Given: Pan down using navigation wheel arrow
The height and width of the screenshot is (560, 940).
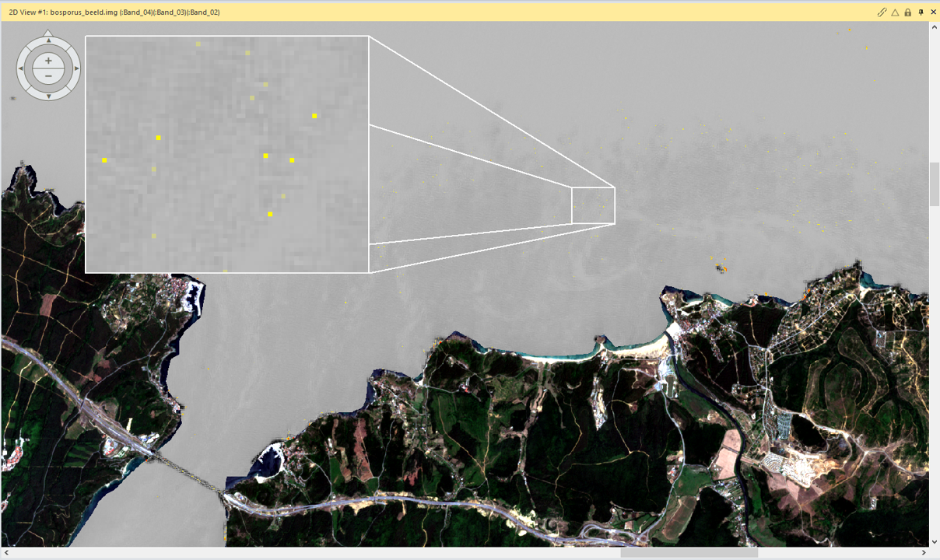Looking at the screenshot, I should point(48,96).
